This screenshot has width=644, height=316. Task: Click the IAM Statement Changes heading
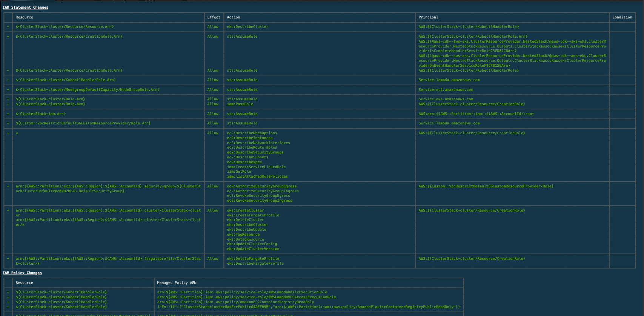click(x=25, y=8)
